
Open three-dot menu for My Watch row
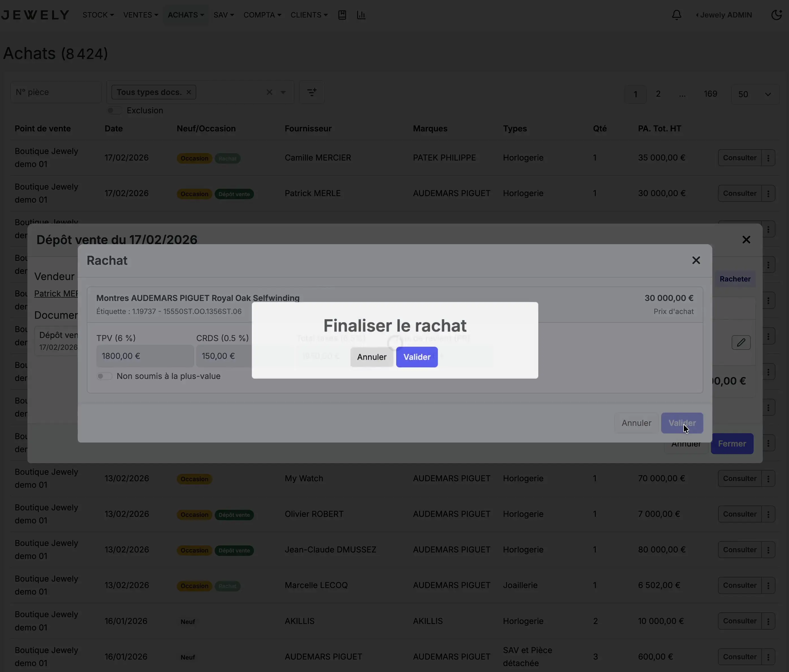pos(768,478)
